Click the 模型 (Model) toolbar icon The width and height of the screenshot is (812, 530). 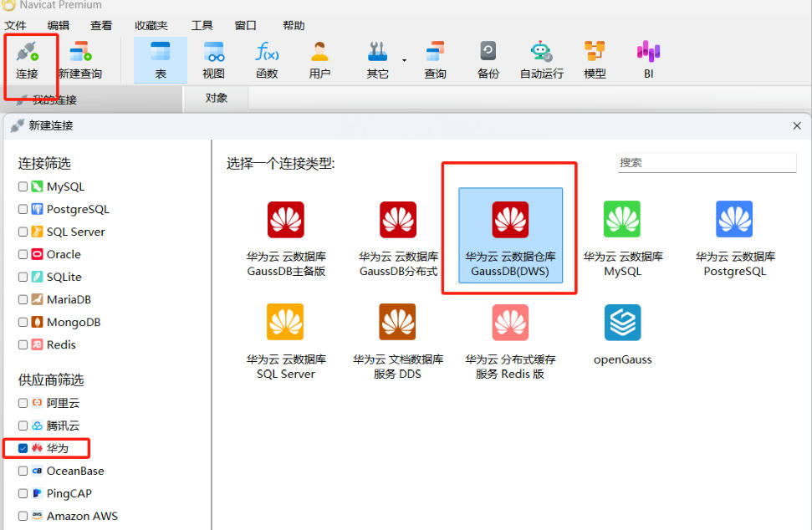click(x=595, y=60)
